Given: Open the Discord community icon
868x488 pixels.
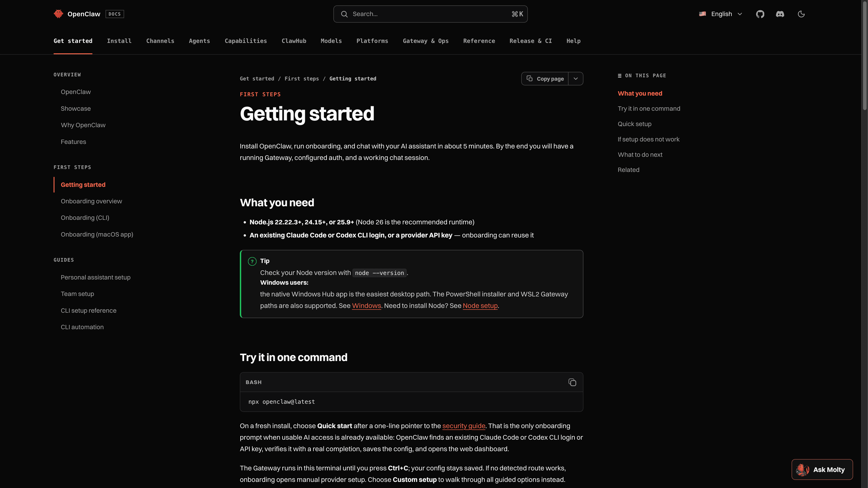Looking at the screenshot, I should [x=780, y=14].
